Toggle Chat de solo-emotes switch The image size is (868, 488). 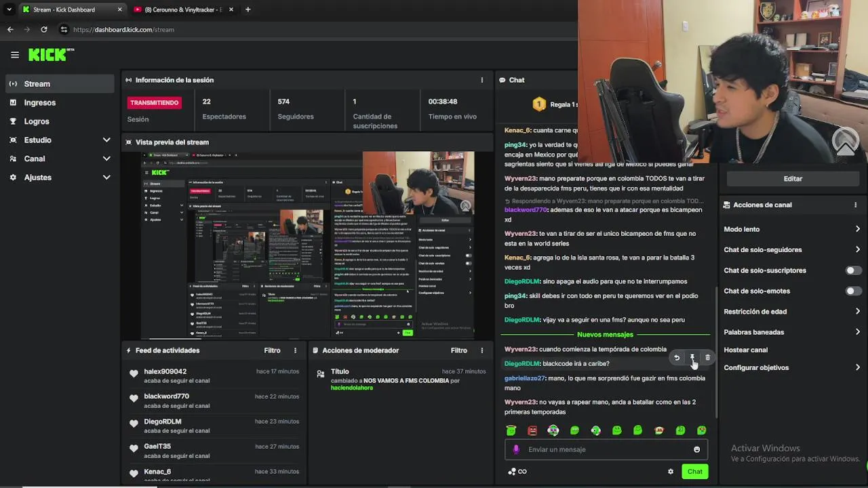[x=853, y=291]
